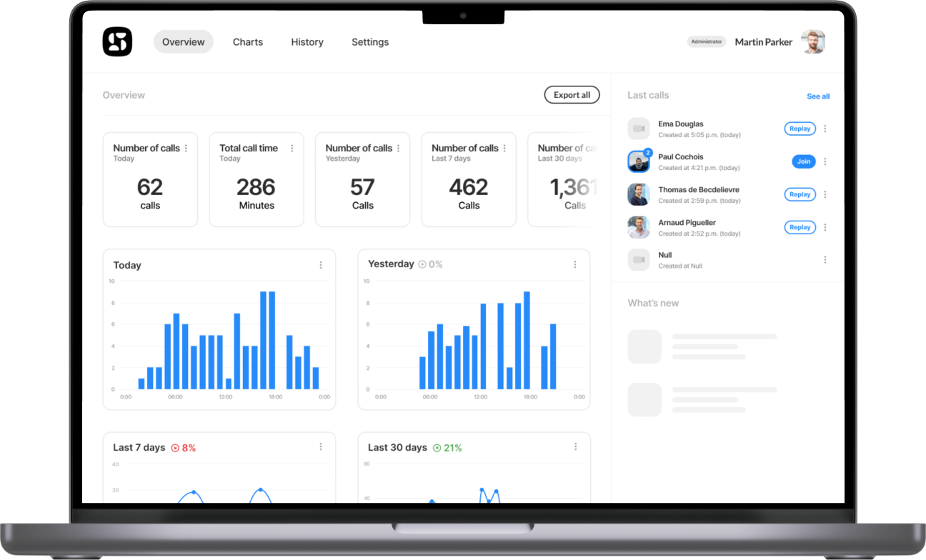Open options menu for Paul Cochois call
This screenshot has height=560, width=926.
(x=825, y=161)
